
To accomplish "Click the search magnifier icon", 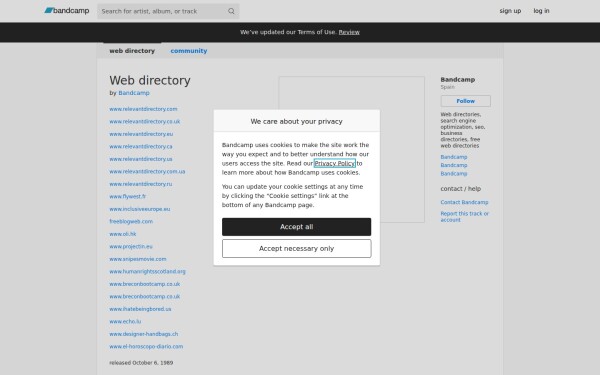I will point(231,11).
